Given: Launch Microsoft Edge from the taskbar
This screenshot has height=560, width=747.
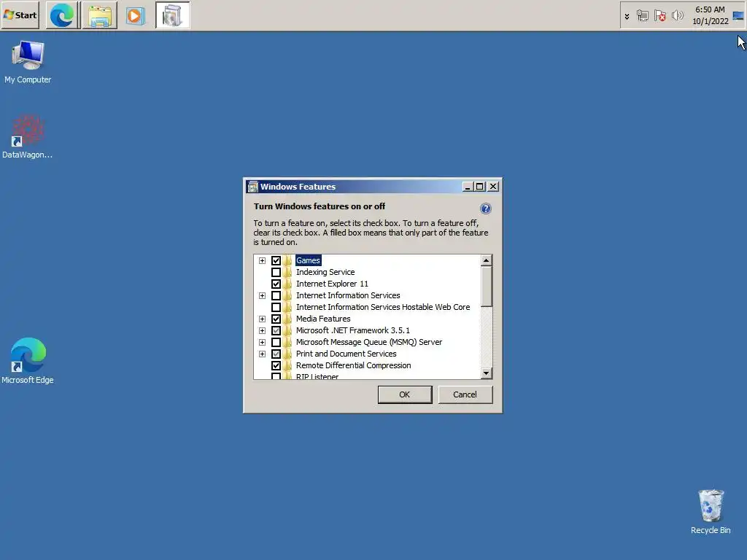Looking at the screenshot, I should coord(63,15).
